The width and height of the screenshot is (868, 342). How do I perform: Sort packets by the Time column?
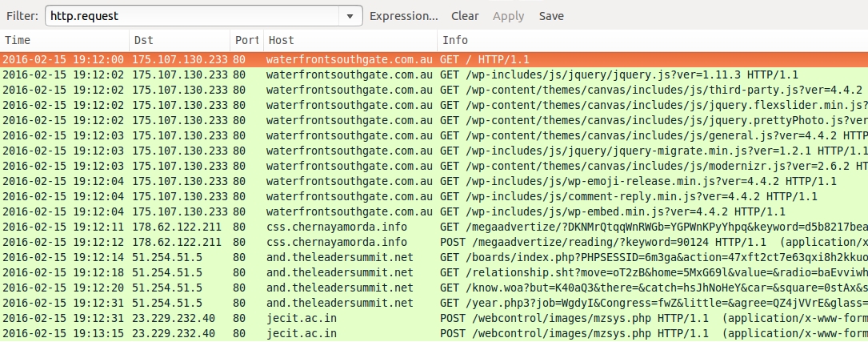[64, 40]
